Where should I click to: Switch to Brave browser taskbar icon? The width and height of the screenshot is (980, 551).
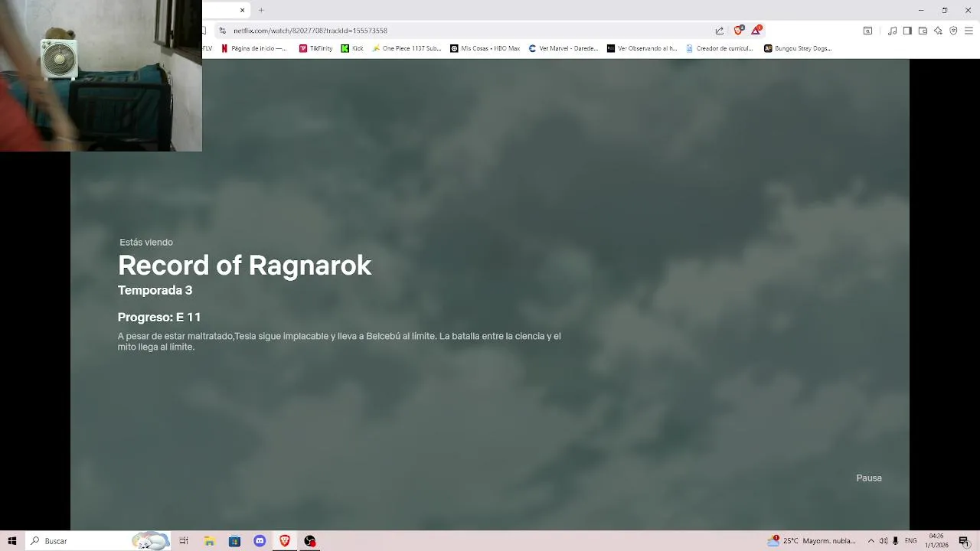click(285, 541)
